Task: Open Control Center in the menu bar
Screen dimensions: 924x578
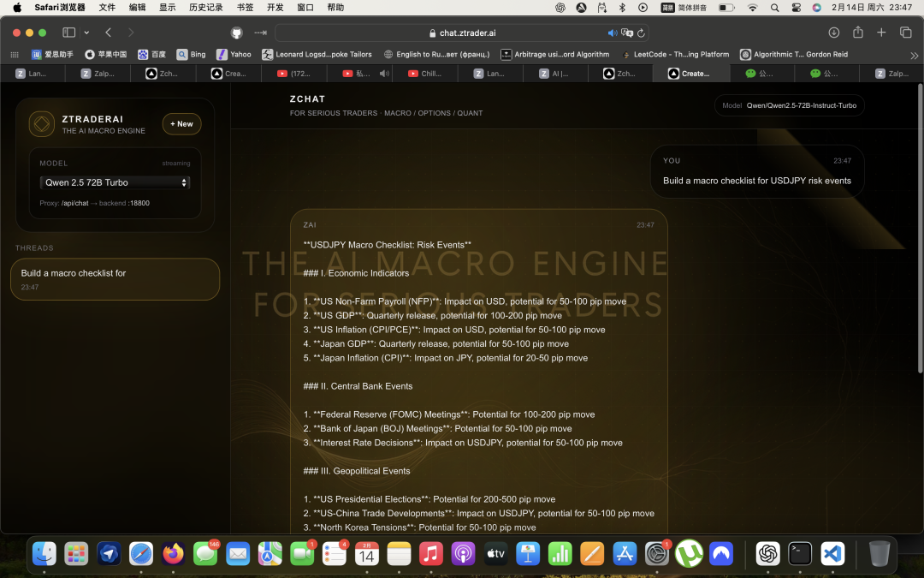Action: point(797,7)
